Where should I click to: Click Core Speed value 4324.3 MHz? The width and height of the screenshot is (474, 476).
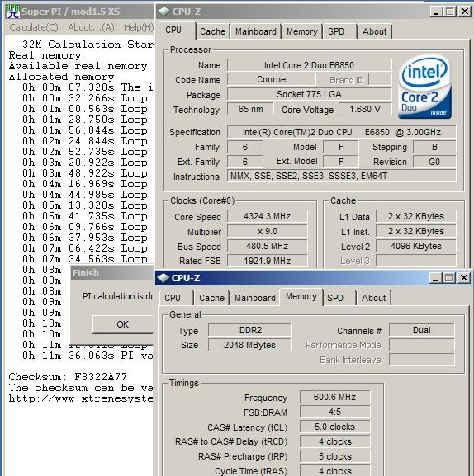pyautogui.click(x=267, y=216)
